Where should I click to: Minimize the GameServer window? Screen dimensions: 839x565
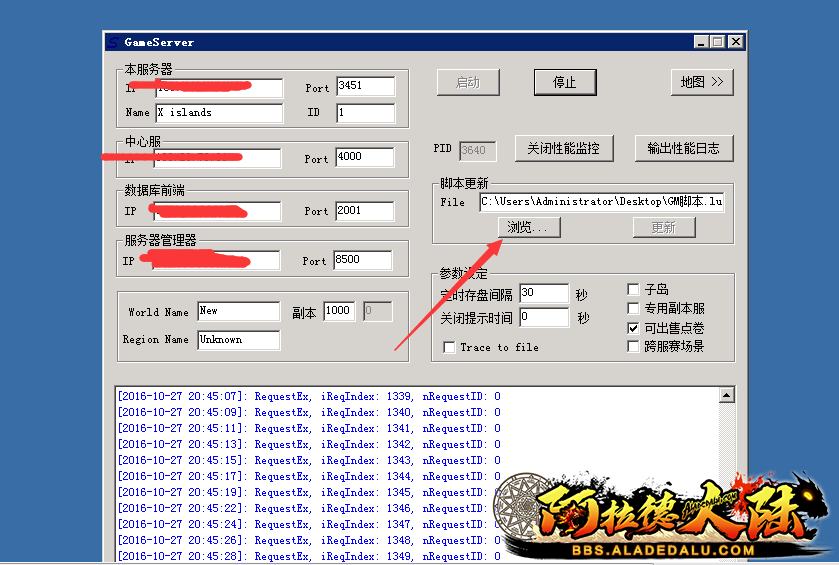tap(701, 42)
